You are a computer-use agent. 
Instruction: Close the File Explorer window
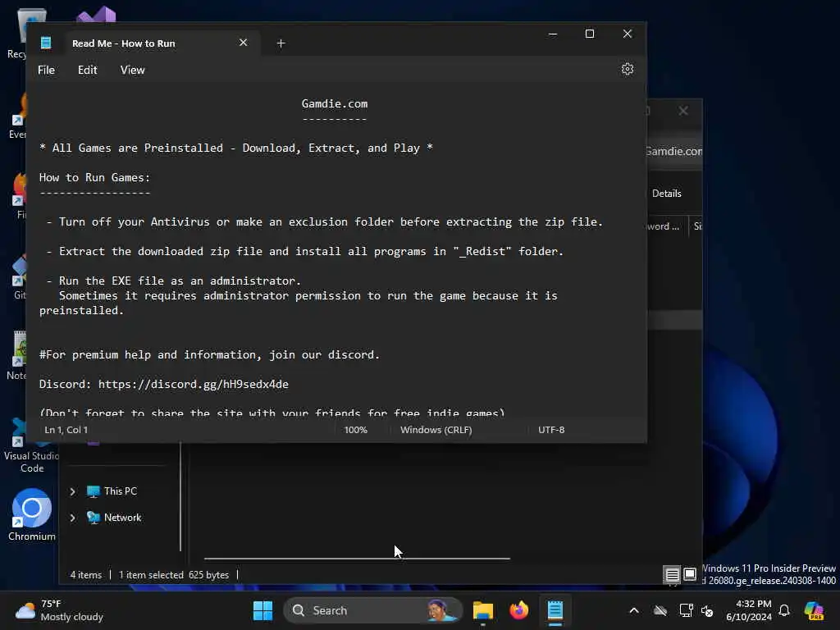pyautogui.click(x=683, y=111)
